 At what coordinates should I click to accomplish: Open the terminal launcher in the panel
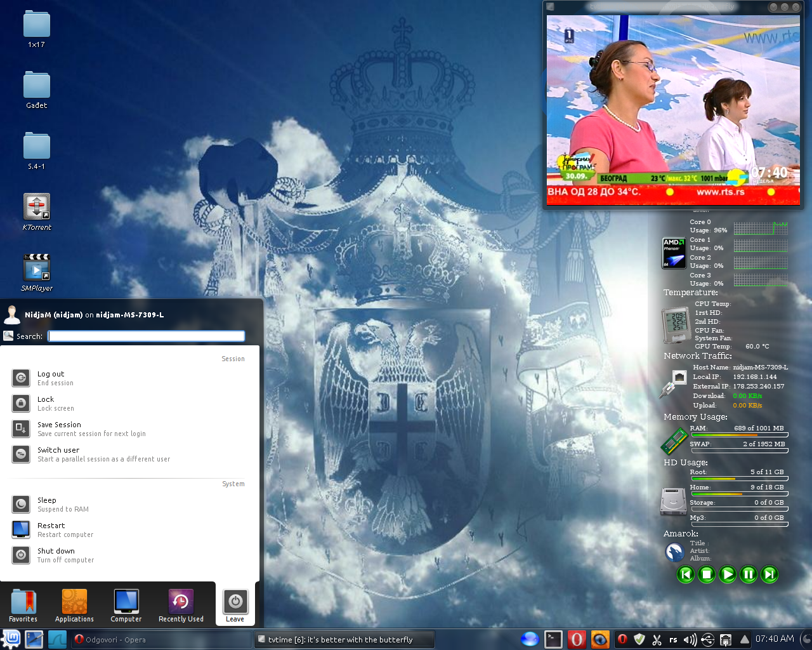click(x=553, y=639)
